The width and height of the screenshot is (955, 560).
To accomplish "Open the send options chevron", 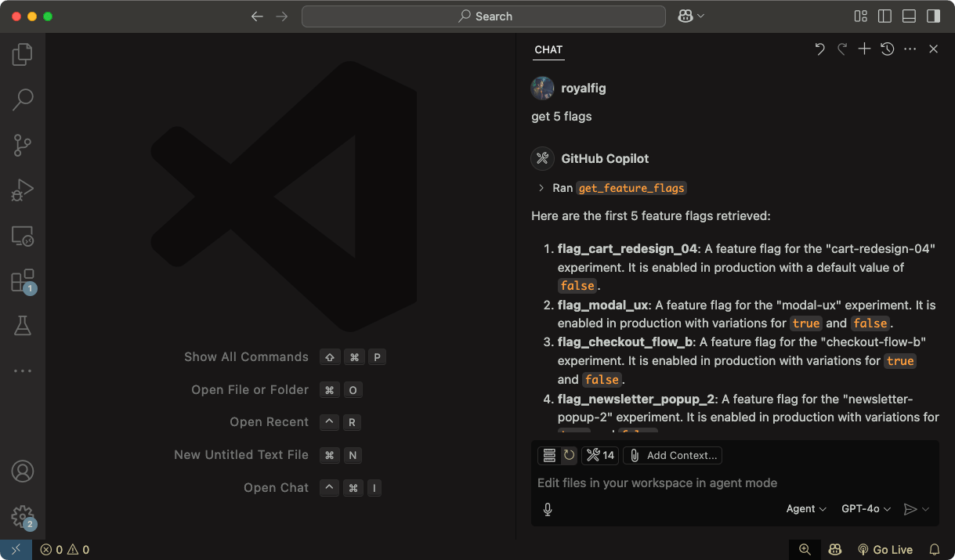I will coord(926,509).
